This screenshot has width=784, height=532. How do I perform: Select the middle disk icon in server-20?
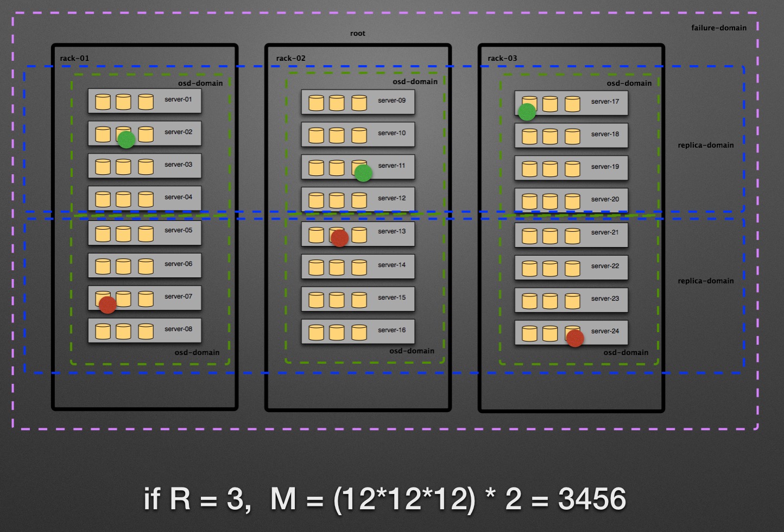pos(550,201)
